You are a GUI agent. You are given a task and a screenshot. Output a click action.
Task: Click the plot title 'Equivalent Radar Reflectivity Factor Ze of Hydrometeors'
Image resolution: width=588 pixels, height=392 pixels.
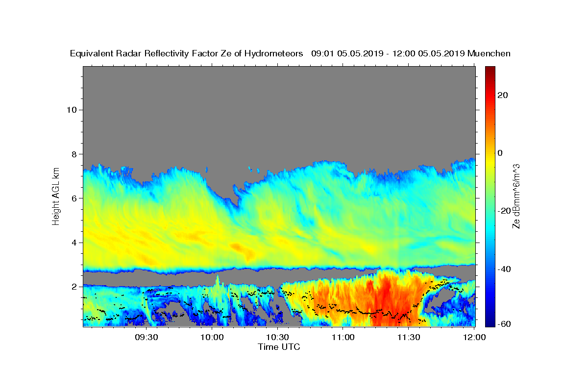186,53
